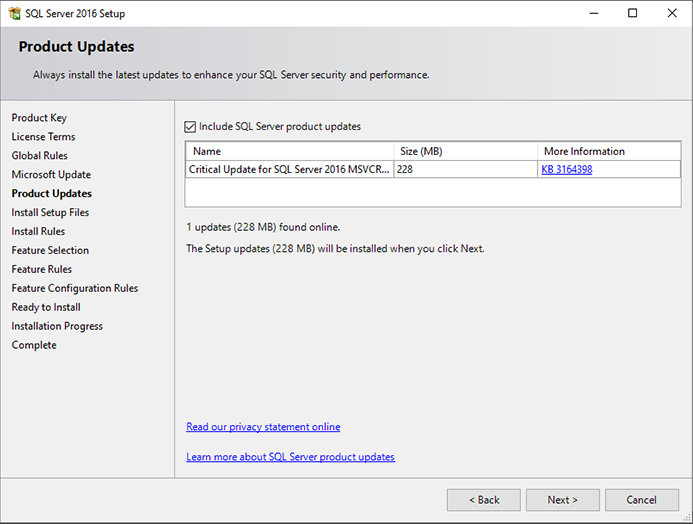Click the SQL Server Setup title bar icon

click(14, 13)
